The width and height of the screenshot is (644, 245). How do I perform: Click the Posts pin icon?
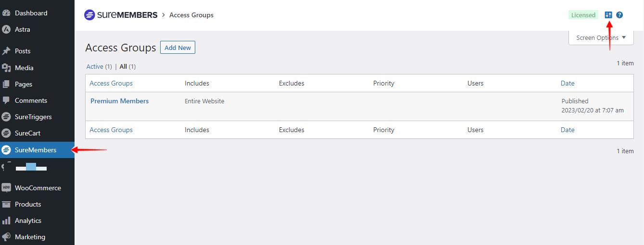pyautogui.click(x=6, y=51)
